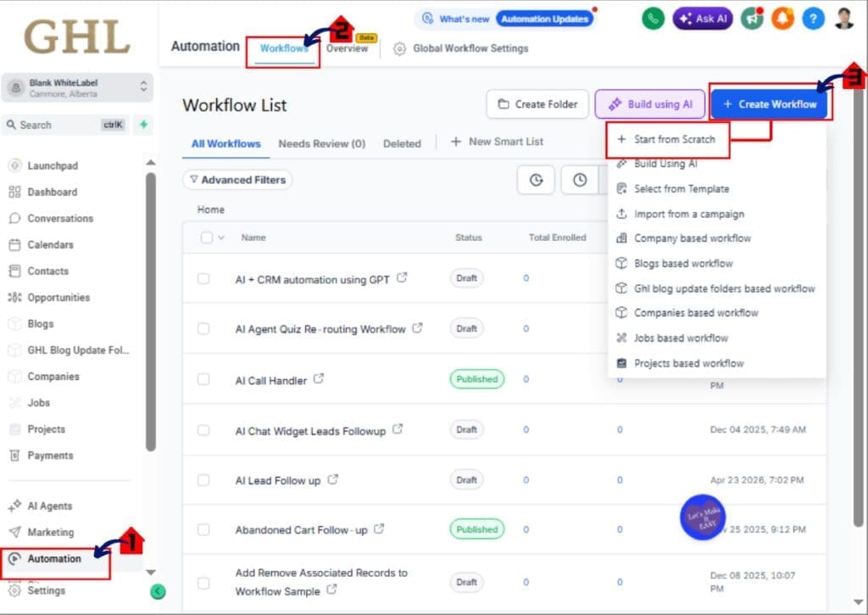The height and width of the screenshot is (615, 868).
Task: Click the clock with arrow history icon button
Action: [536, 180]
